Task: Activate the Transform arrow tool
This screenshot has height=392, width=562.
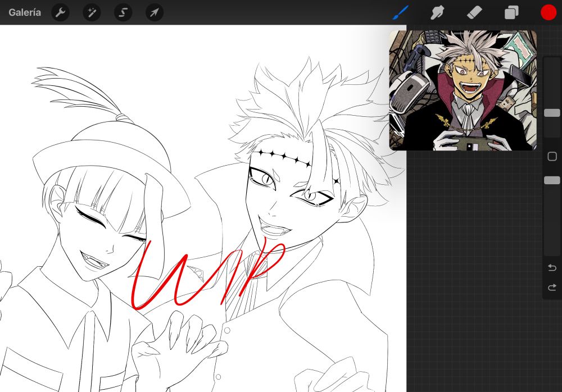Action: (x=155, y=12)
